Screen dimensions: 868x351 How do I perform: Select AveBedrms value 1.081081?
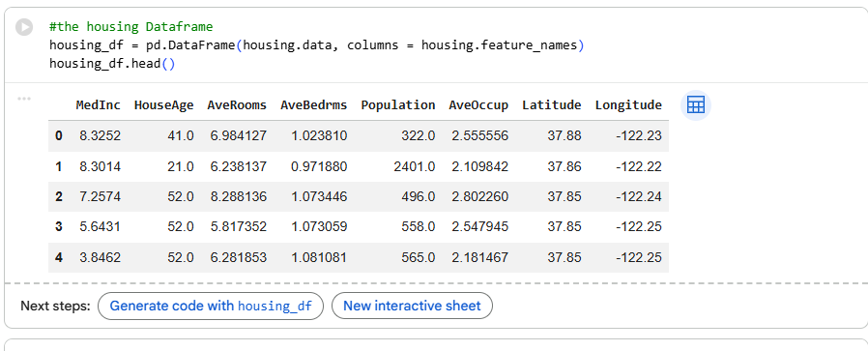[319, 257]
